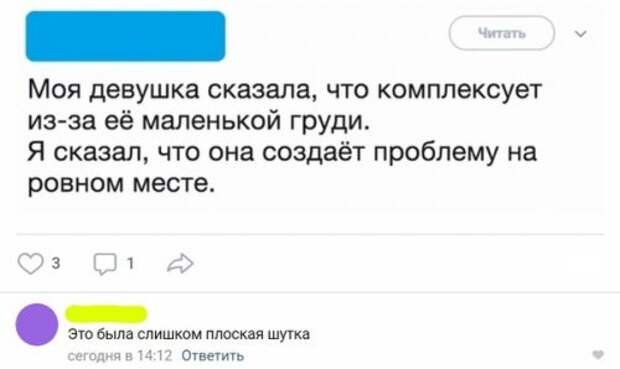Screen dimensions: 620x369
Task: Open the blue redacted author name
Action: point(125,36)
